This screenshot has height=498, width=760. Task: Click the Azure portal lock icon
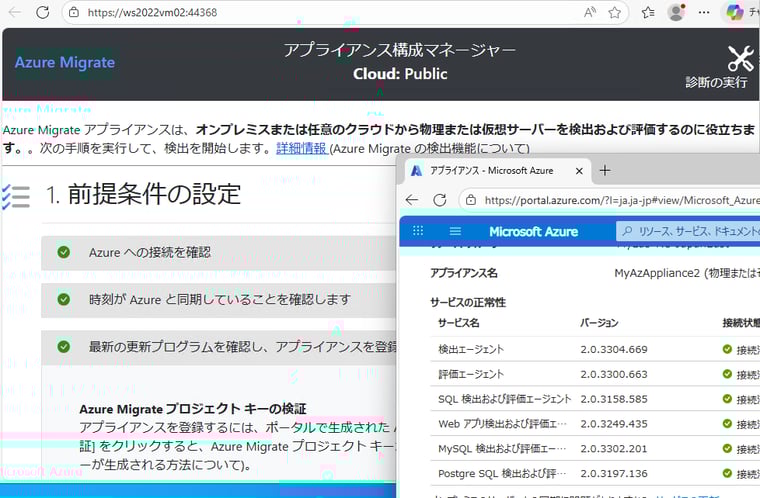tap(471, 200)
